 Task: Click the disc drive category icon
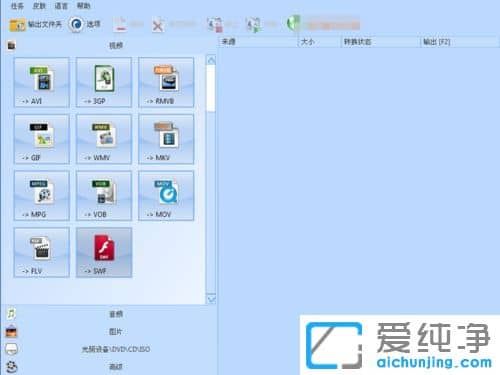coord(11,349)
